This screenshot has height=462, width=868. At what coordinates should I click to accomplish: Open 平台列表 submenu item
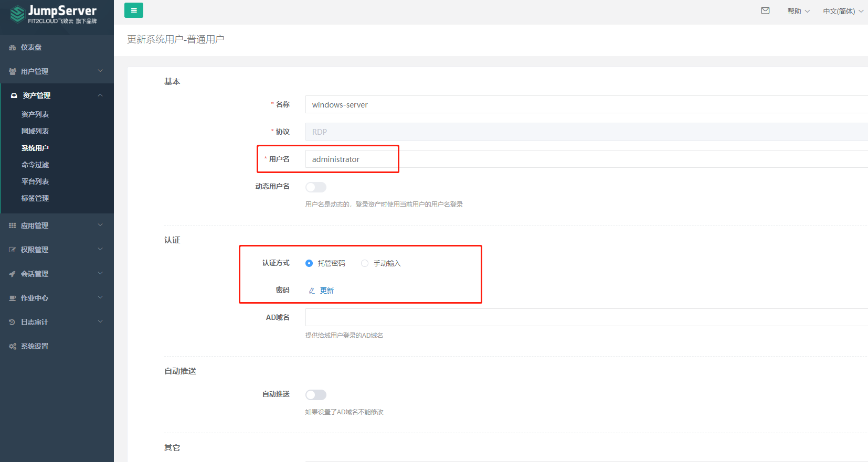click(x=35, y=181)
